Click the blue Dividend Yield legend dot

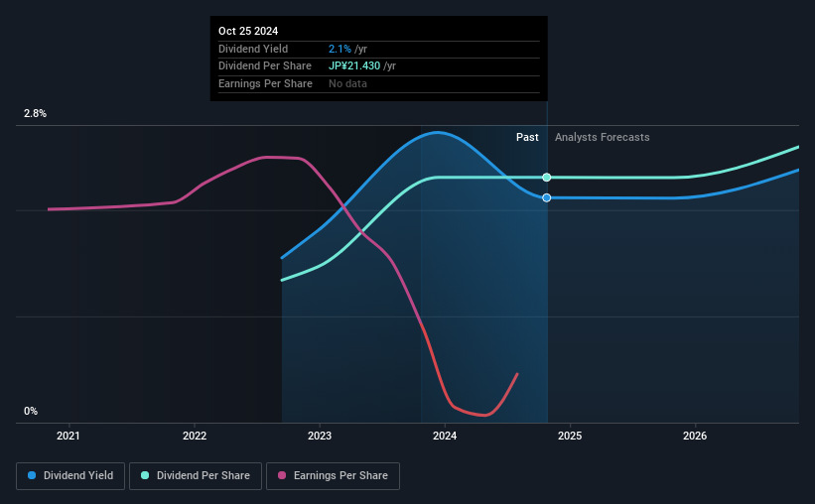[x=32, y=475]
